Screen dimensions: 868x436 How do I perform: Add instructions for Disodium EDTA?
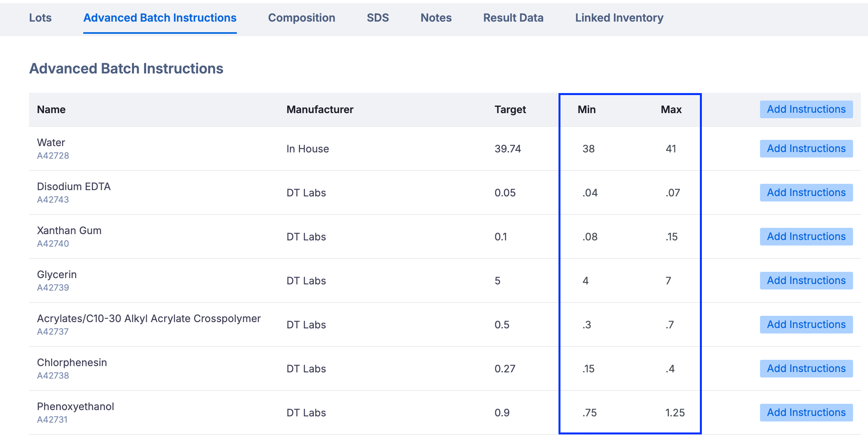tap(806, 192)
